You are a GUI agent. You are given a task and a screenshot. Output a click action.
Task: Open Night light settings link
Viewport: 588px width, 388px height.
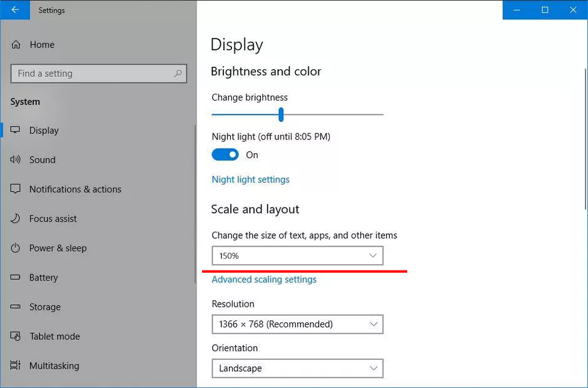click(250, 179)
